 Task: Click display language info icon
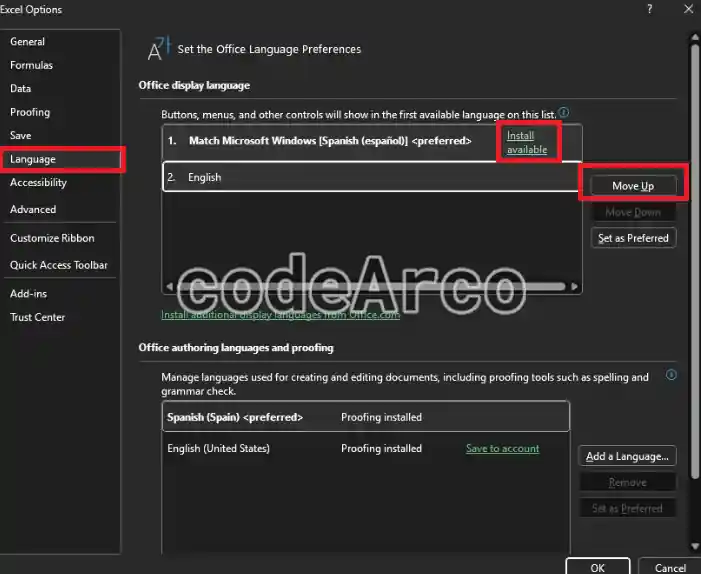pyautogui.click(x=564, y=112)
